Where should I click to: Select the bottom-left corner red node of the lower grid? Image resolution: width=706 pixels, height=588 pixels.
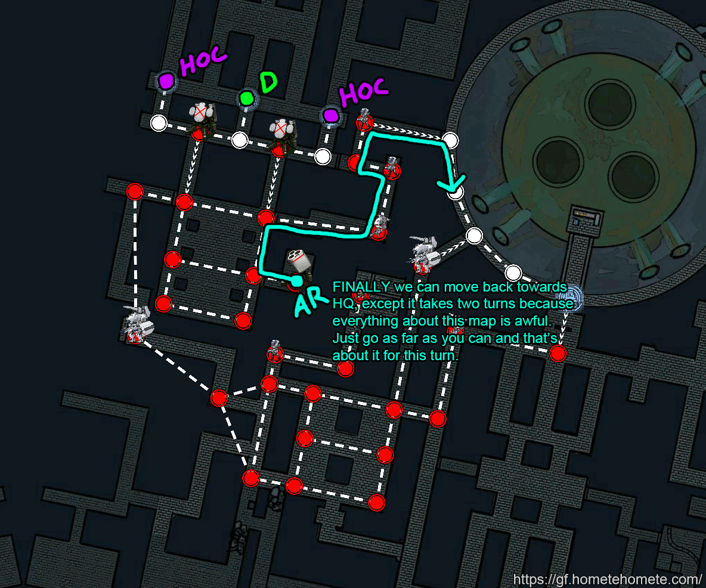pyautogui.click(x=251, y=478)
